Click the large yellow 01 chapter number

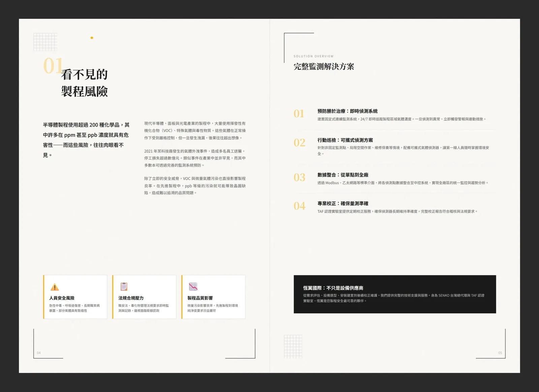(x=53, y=65)
